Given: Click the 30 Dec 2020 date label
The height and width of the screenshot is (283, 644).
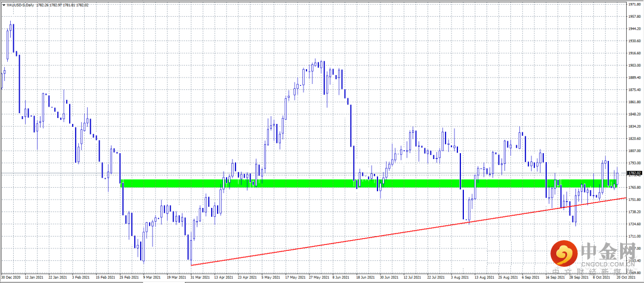Looking at the screenshot, I should tap(10, 278).
